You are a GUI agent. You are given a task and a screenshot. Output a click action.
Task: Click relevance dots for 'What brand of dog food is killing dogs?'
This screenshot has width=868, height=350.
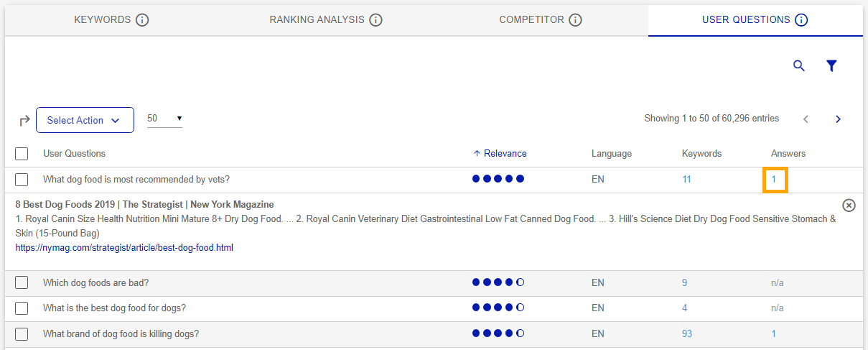coord(498,333)
